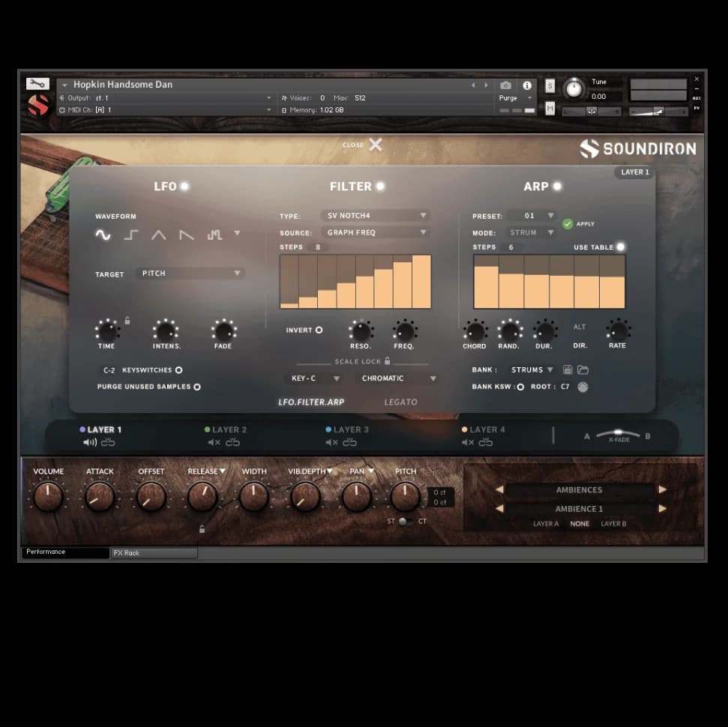The height and width of the screenshot is (727, 728).
Task: Open the Chromatic scale dropdown
Action: pos(397,378)
